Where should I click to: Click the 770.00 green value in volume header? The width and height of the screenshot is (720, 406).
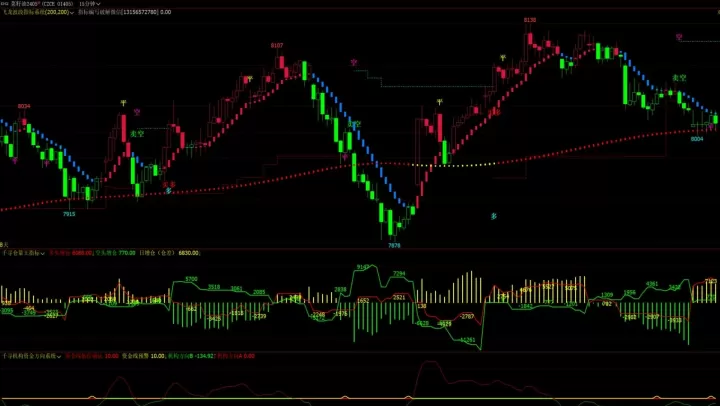pyautogui.click(x=127, y=253)
